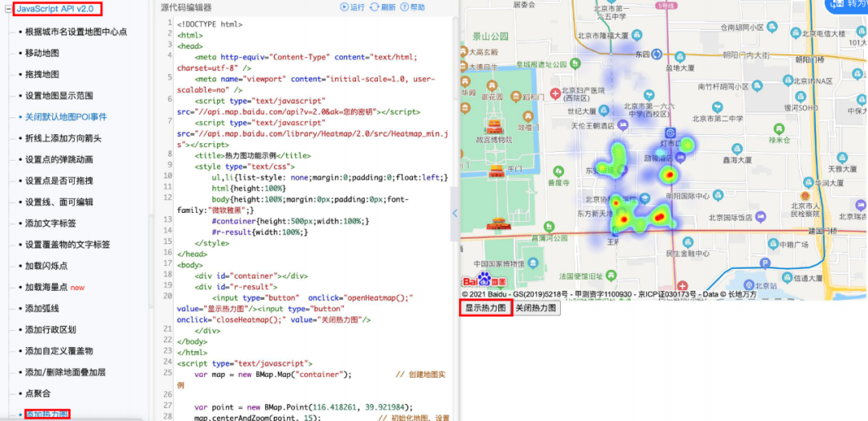
Task: Click the 昭和门 brown landmark icon
Action: click(x=517, y=96)
